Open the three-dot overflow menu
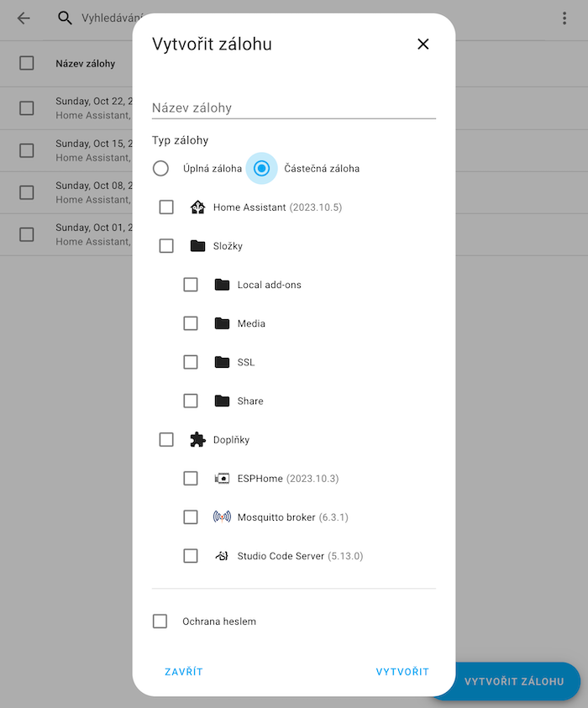 tap(564, 18)
